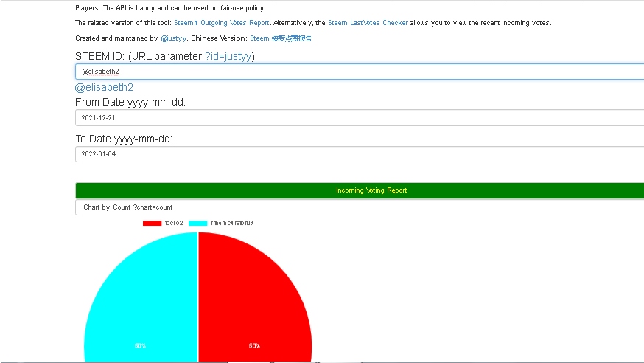Follow the ?id=justyy URL parameter link
Viewport: 644px width, 363px height.
[228, 56]
